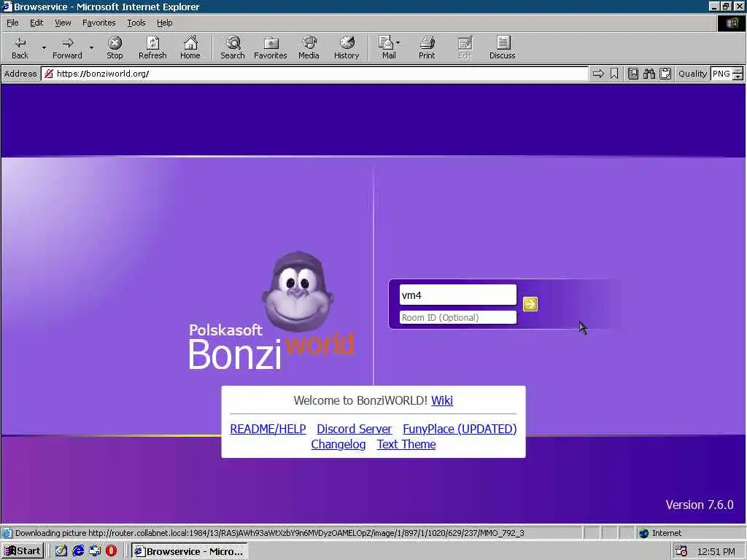747x560 pixels.
Task: Click the Windows flag throbber icon
Action: pos(732,23)
